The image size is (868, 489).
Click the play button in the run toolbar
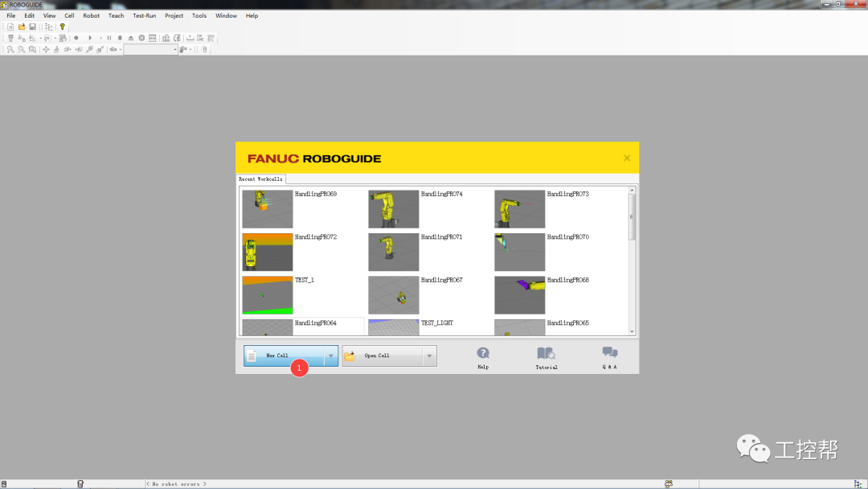coord(90,39)
